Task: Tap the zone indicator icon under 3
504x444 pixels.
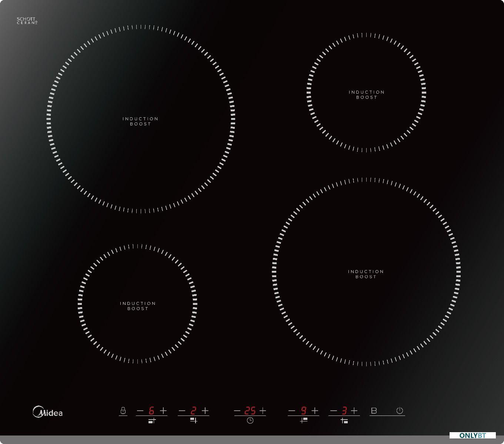Action: click(344, 421)
